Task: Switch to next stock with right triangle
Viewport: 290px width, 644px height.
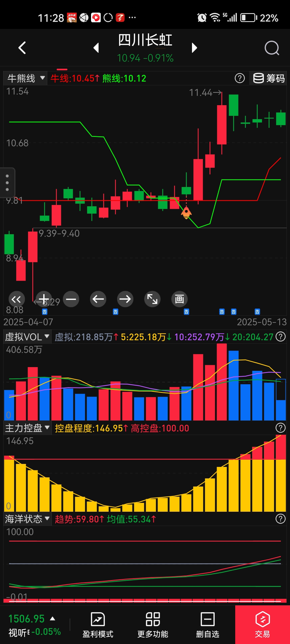Action: click(x=194, y=48)
